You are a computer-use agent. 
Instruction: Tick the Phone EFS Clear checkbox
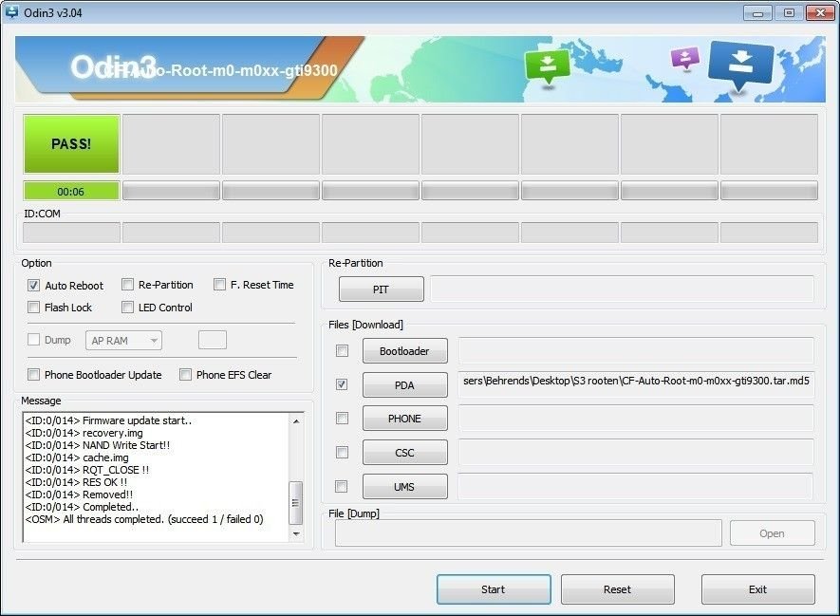(185, 374)
